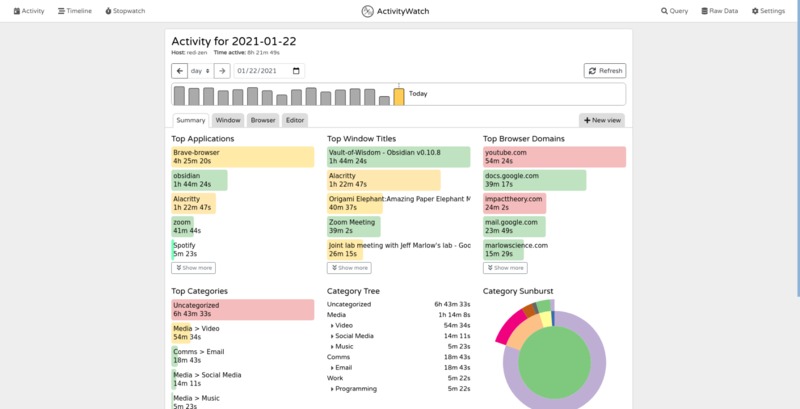The width and height of the screenshot is (800, 409).
Task: Refresh the activity data
Action: click(605, 71)
